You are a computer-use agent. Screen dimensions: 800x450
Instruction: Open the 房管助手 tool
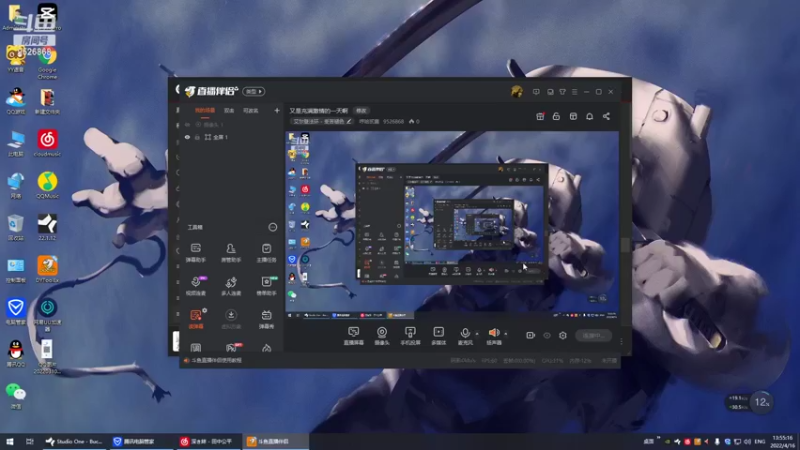click(231, 253)
